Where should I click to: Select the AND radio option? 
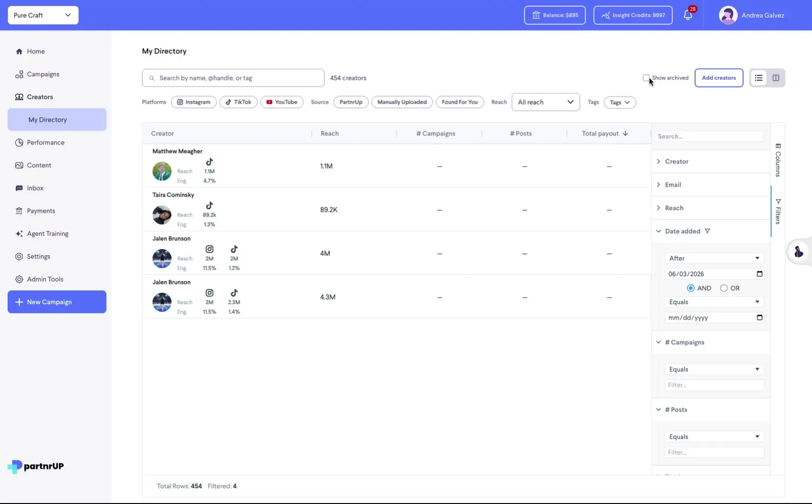point(691,288)
